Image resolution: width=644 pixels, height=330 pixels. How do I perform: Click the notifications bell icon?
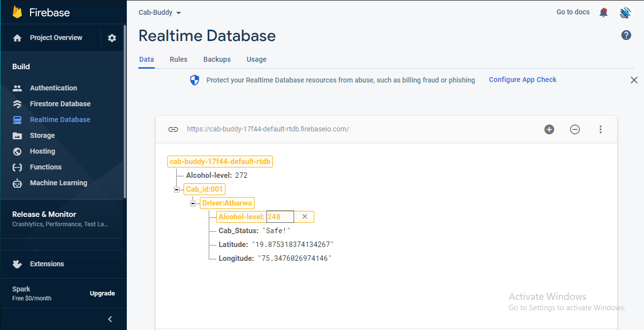(603, 12)
